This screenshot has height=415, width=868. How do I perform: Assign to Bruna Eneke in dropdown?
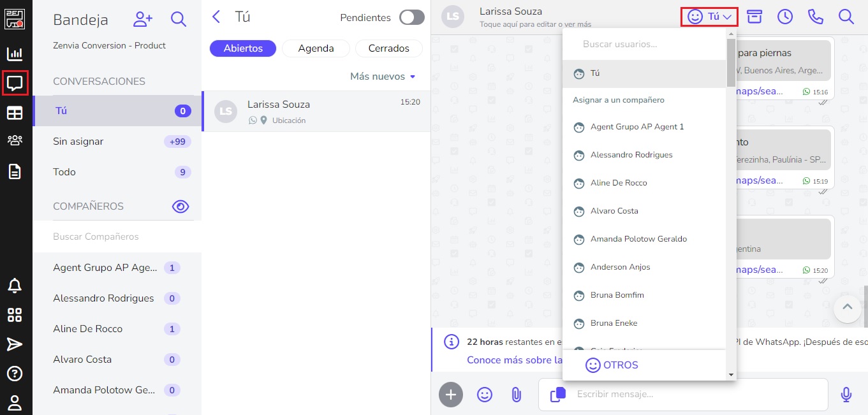(644, 323)
